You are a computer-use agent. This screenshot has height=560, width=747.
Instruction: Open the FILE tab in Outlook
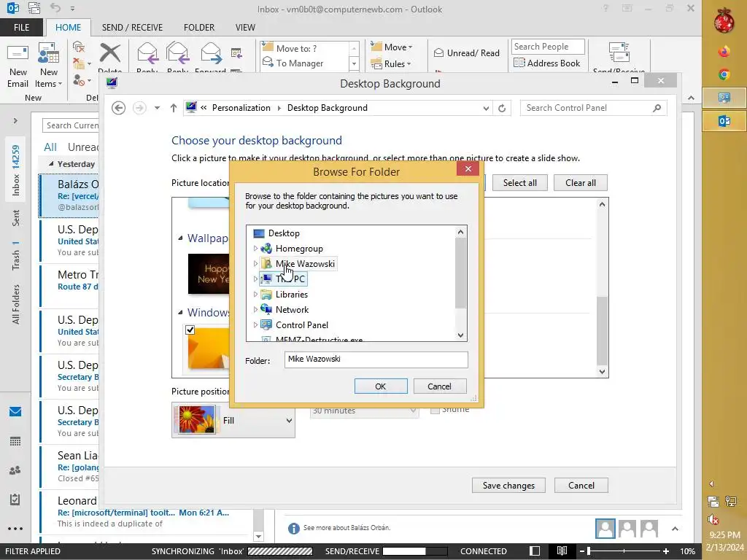[21, 28]
